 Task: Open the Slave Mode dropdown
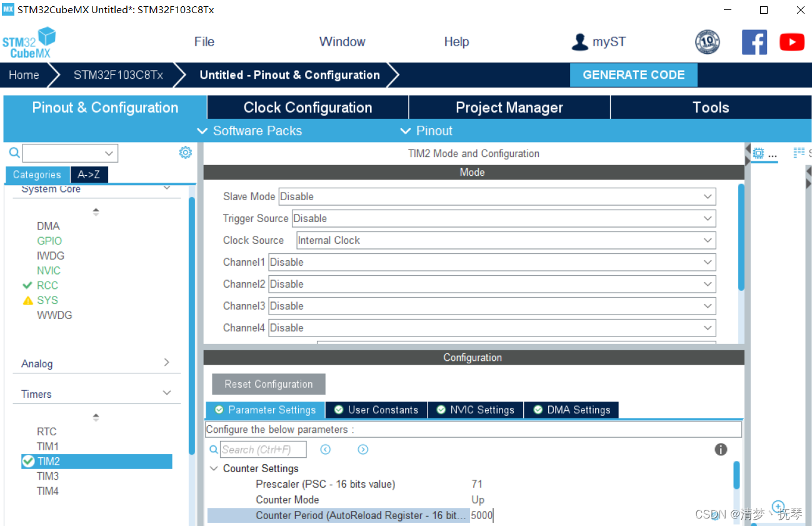(x=497, y=196)
